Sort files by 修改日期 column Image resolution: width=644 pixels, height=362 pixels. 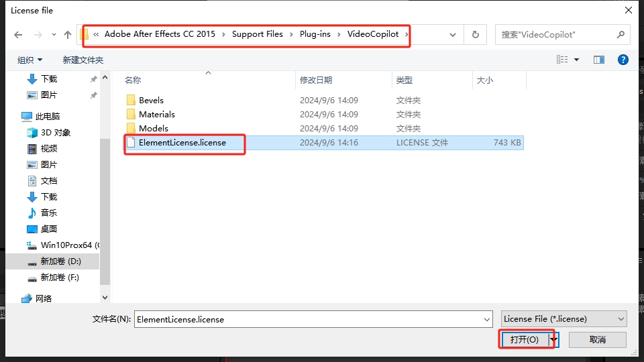pos(316,80)
